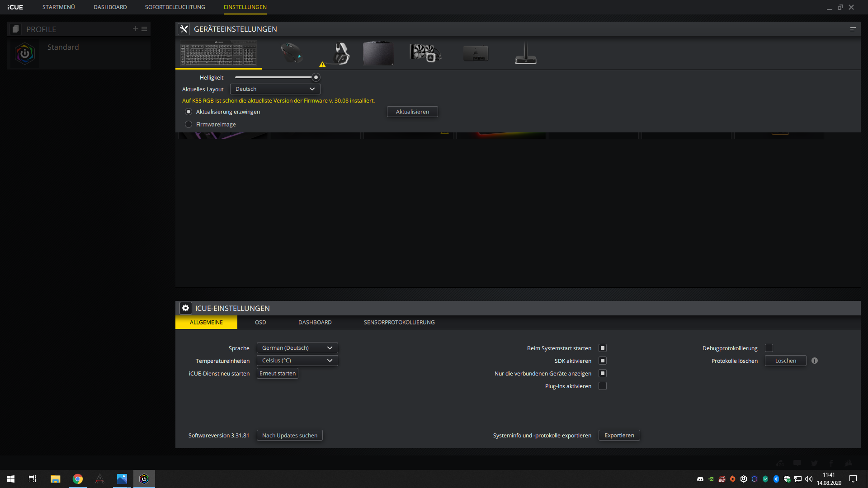This screenshot has width=868, height=488.
Task: Click the add profile plus icon
Action: [135, 29]
